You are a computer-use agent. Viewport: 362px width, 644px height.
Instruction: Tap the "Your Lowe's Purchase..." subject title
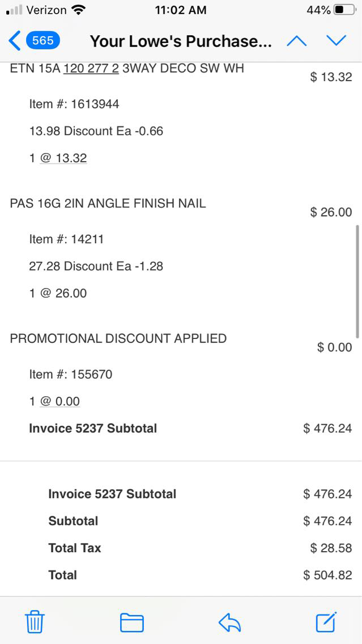tap(181, 41)
